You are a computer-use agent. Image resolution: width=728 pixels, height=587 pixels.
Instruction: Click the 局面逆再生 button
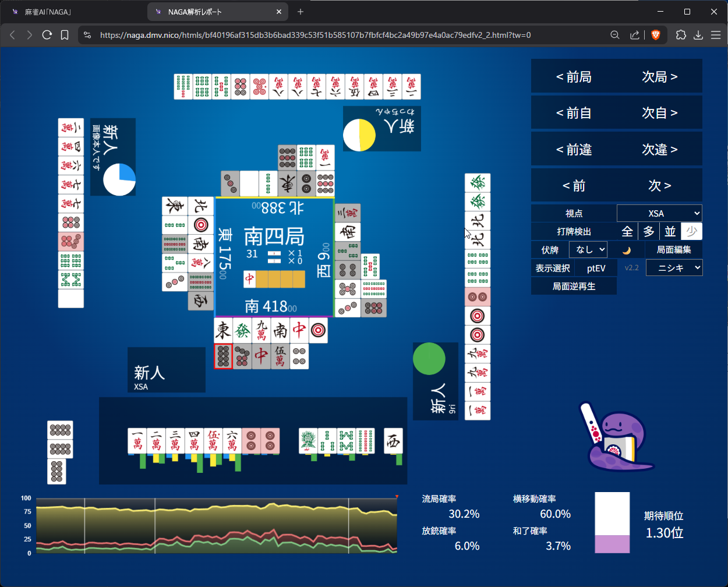(574, 286)
